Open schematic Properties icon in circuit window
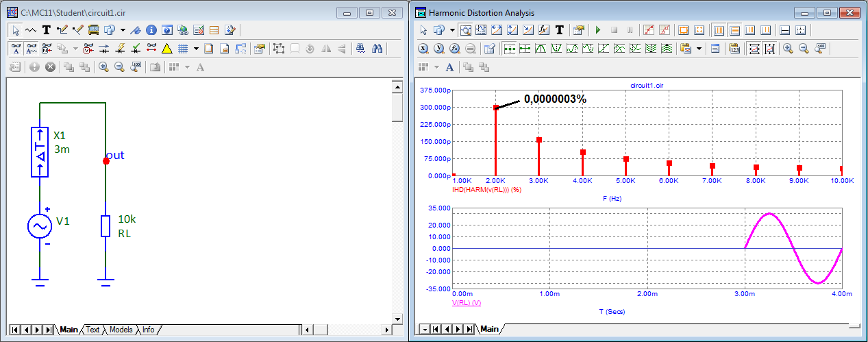This screenshot has height=342, width=868. 260,49
